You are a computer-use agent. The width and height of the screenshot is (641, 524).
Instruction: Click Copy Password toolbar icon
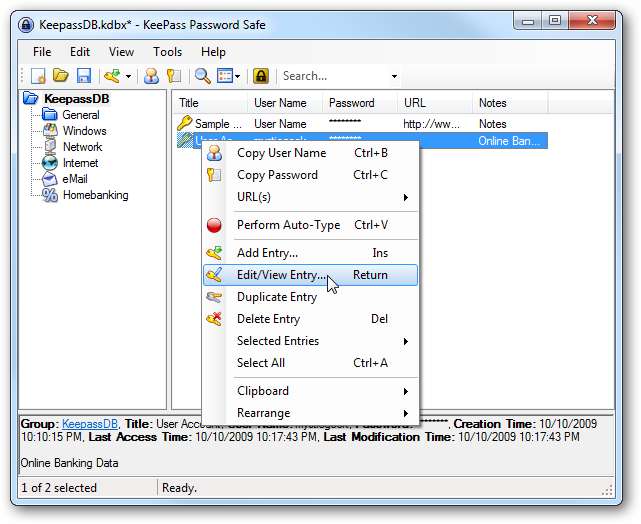click(174, 76)
